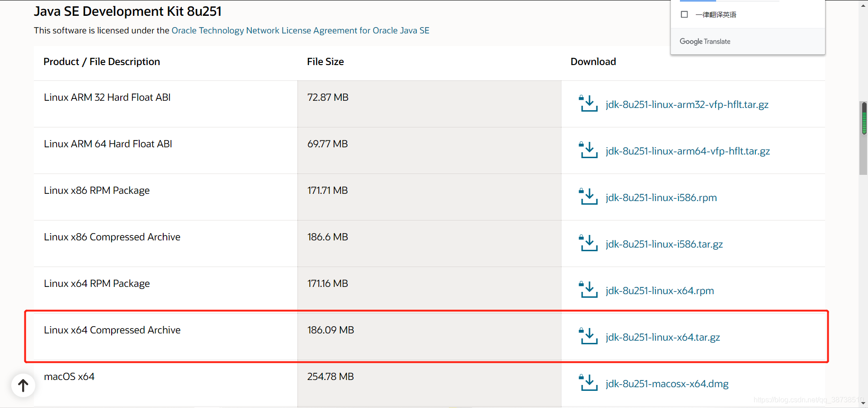Download jdk-8u251-linux-i586.tar.gz link

[x=664, y=244]
